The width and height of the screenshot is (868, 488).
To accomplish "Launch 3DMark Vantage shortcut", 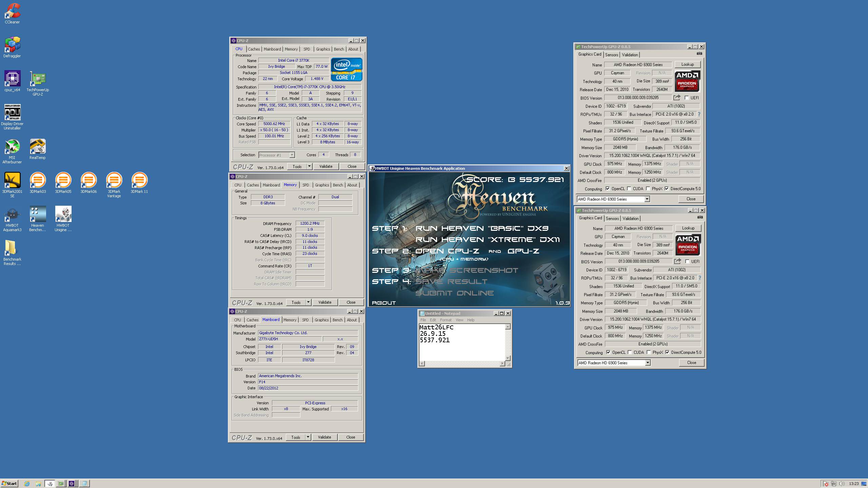I will pyautogui.click(x=114, y=185).
